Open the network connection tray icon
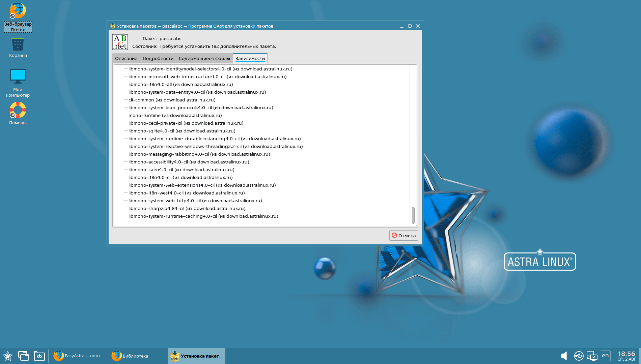This screenshot has height=364, width=641. click(592, 356)
